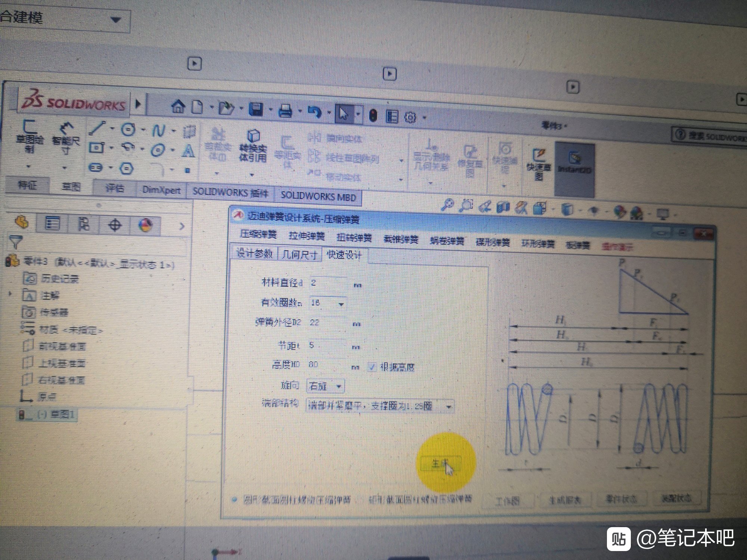Pick the Line sketch tool

pos(97,128)
